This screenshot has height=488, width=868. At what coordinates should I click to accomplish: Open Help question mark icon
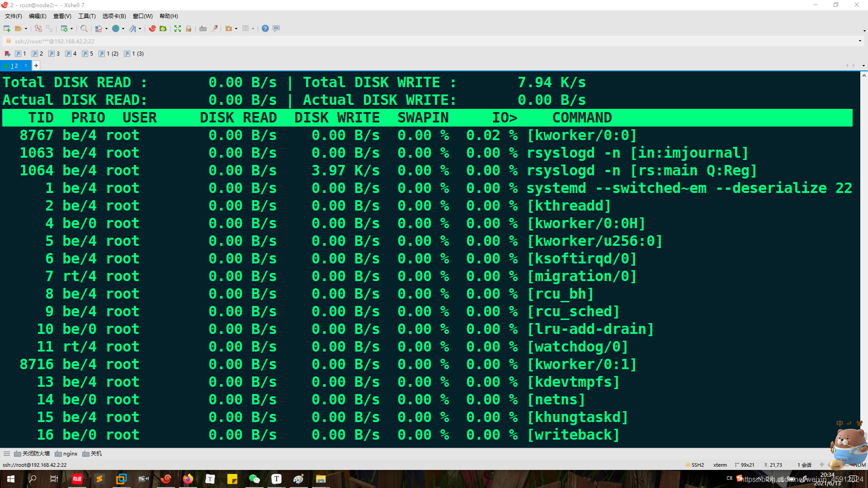(x=265, y=28)
